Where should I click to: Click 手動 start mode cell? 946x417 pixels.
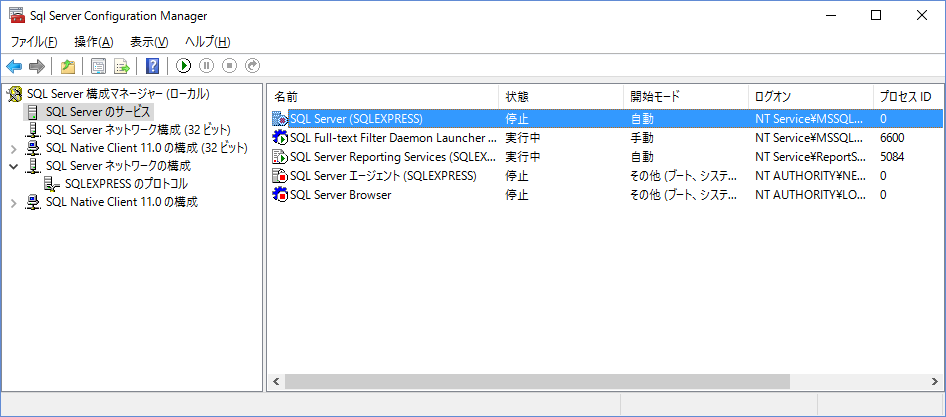point(642,138)
